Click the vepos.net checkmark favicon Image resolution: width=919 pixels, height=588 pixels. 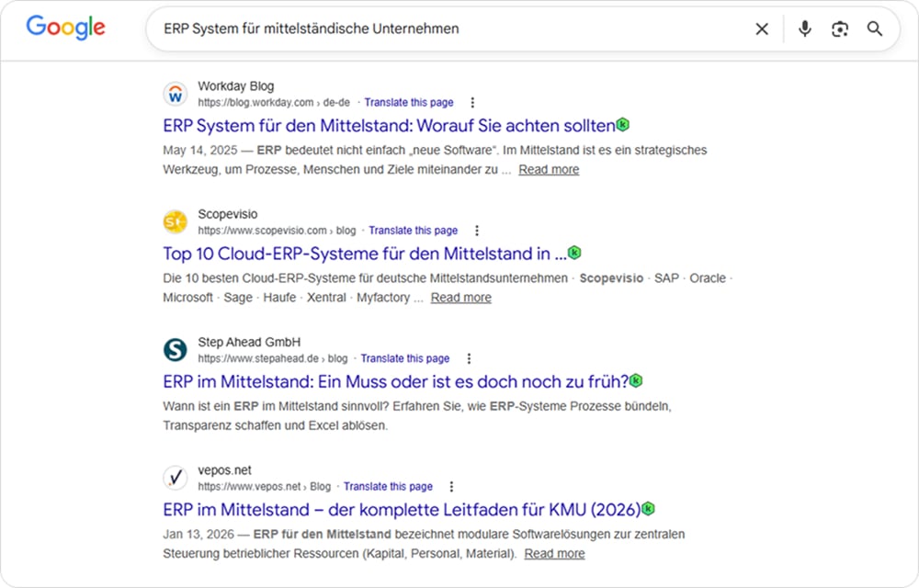176,478
